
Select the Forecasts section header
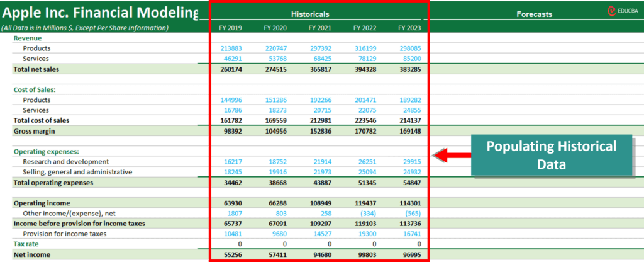535,14
